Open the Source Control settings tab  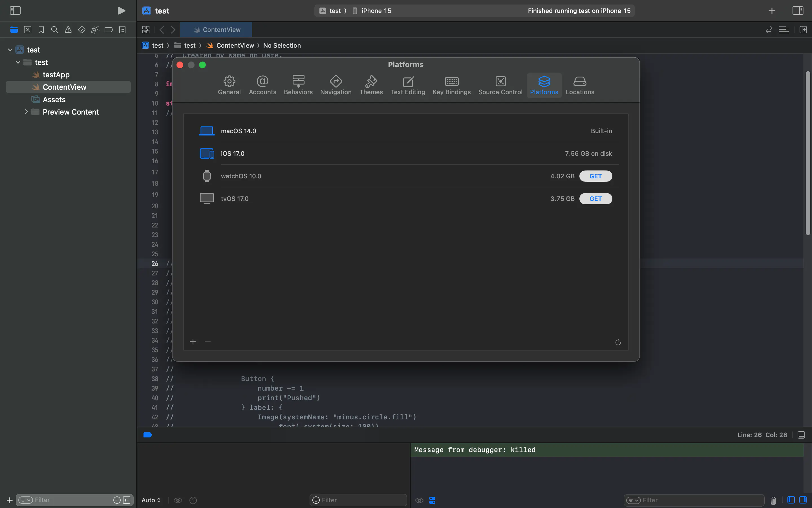pyautogui.click(x=500, y=85)
